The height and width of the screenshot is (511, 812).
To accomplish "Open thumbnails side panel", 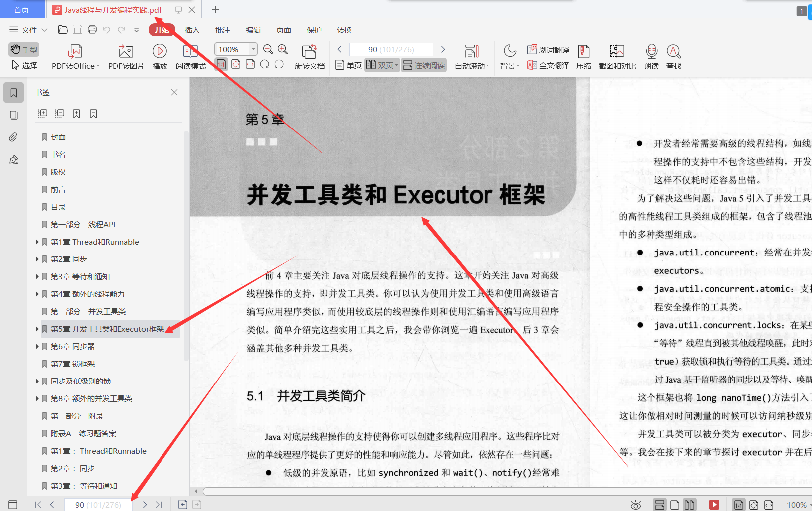I will point(13,115).
